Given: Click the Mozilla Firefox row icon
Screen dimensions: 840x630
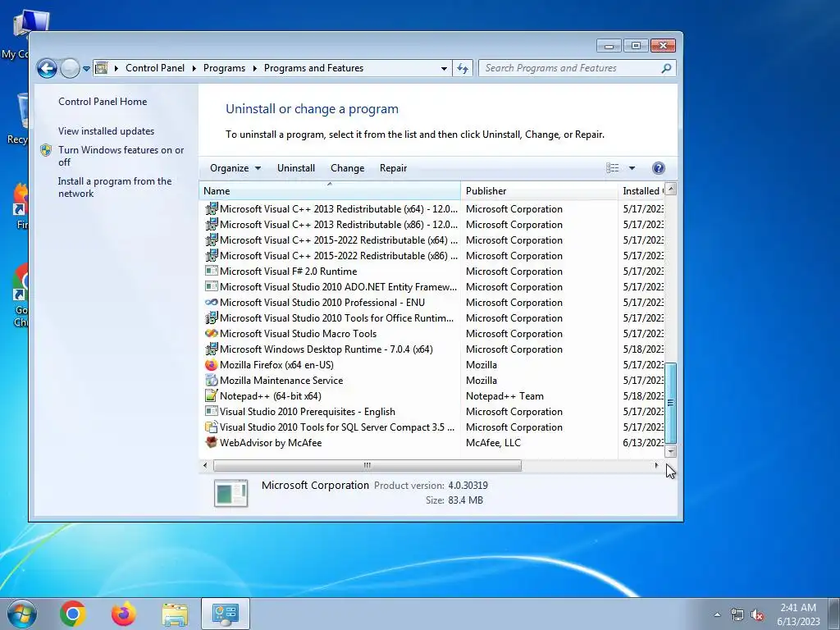Looking at the screenshot, I should coord(212,365).
